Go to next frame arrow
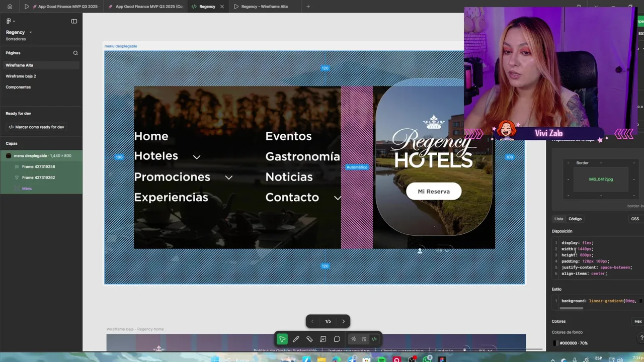Image resolution: width=644 pixels, height=362 pixels. tap(344, 321)
